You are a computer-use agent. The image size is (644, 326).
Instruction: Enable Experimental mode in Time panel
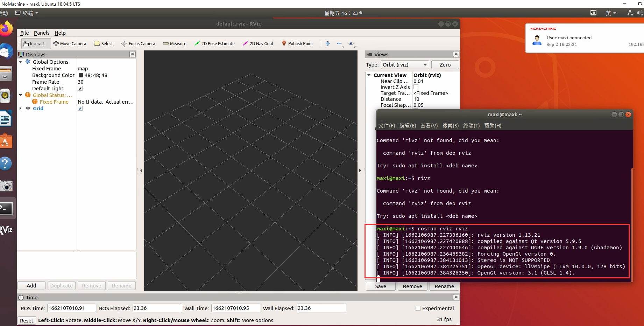click(x=418, y=308)
